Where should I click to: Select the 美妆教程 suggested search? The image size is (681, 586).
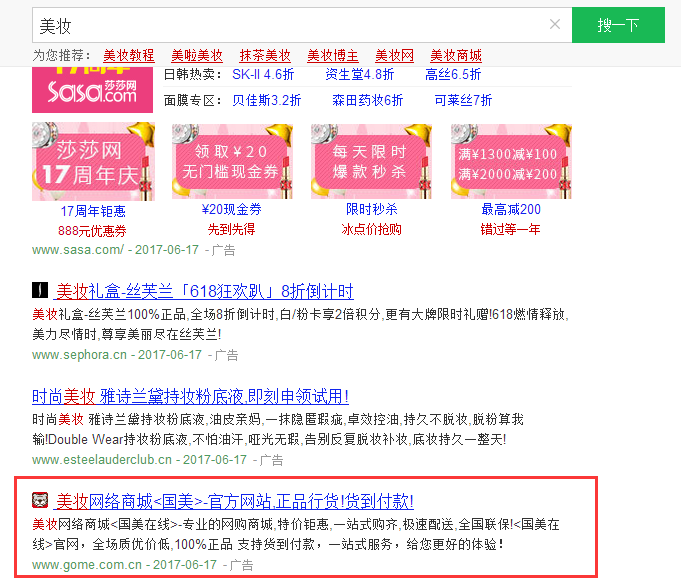tap(129, 56)
